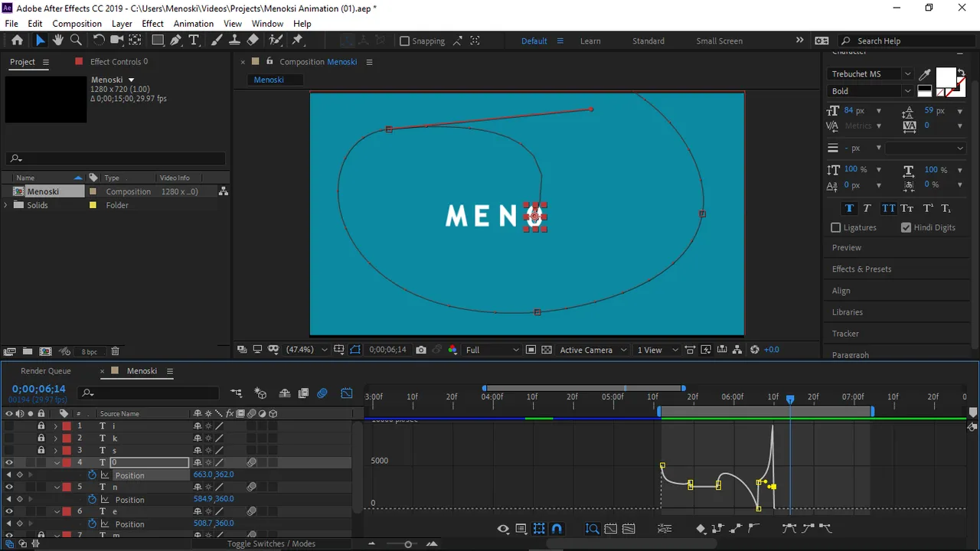Enable the Ligatures checkbox

click(x=836, y=227)
